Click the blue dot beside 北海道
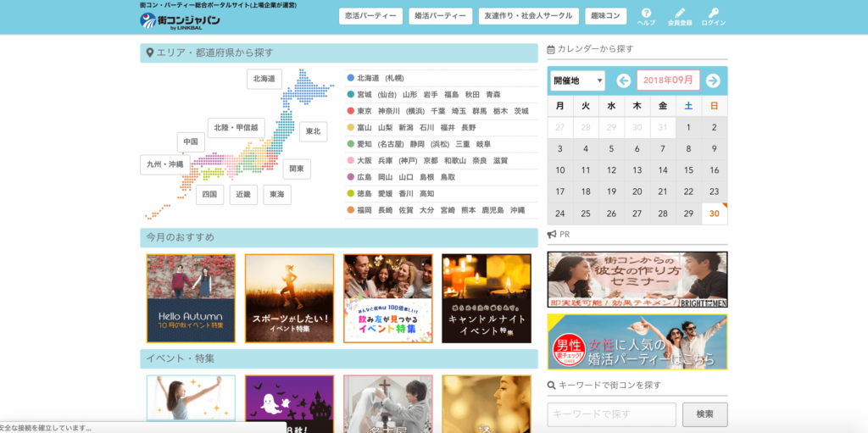 click(350, 78)
